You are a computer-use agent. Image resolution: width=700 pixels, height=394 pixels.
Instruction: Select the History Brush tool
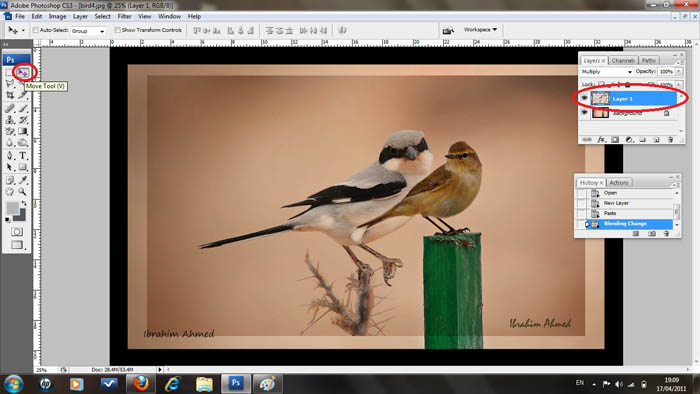click(x=23, y=120)
